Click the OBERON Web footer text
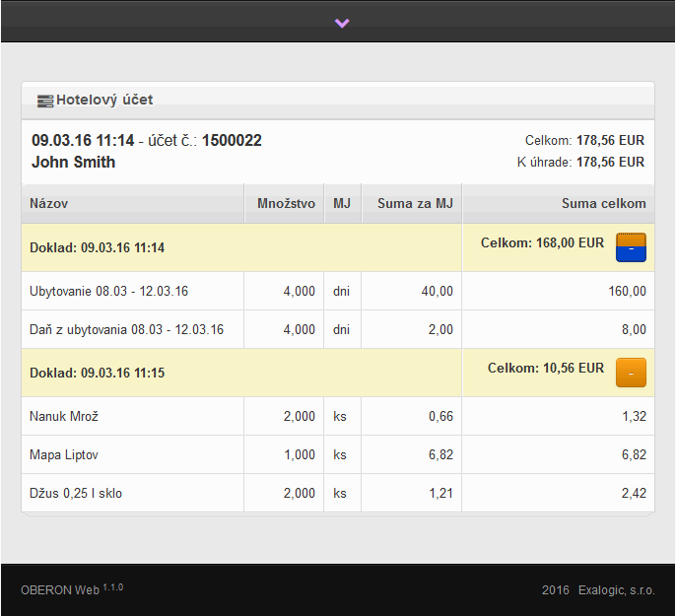Screen dimensions: 676x616 tap(60, 590)
